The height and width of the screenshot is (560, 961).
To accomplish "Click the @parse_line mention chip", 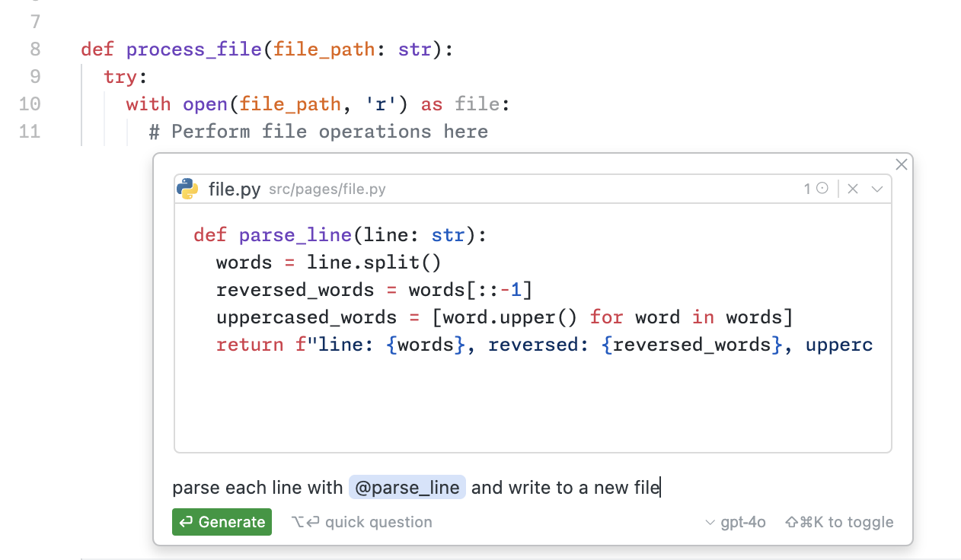I will pos(407,487).
